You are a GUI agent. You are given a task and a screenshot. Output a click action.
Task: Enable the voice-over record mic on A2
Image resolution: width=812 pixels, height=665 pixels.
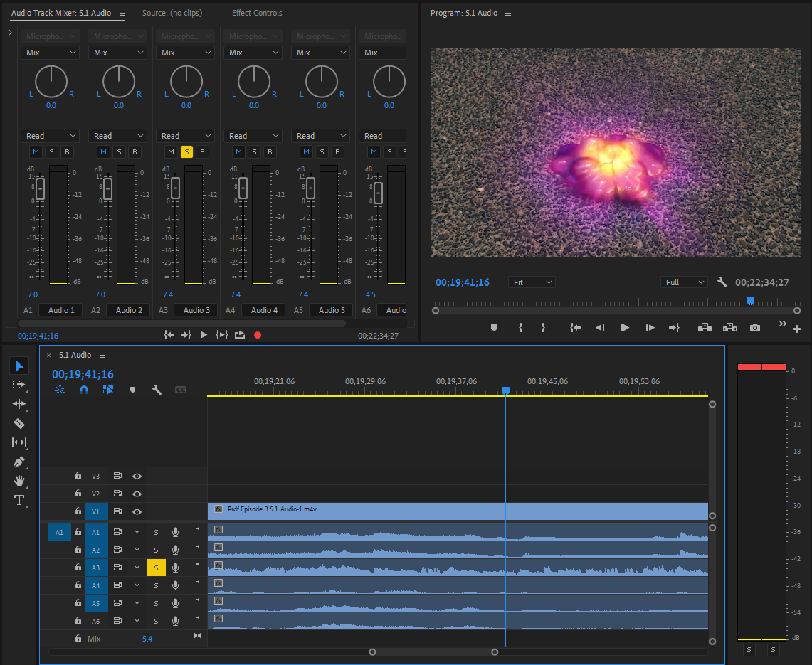[x=174, y=549]
